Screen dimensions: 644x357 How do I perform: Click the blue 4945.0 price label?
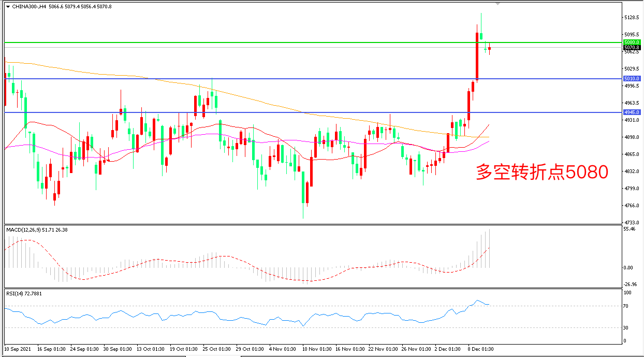pyautogui.click(x=632, y=112)
